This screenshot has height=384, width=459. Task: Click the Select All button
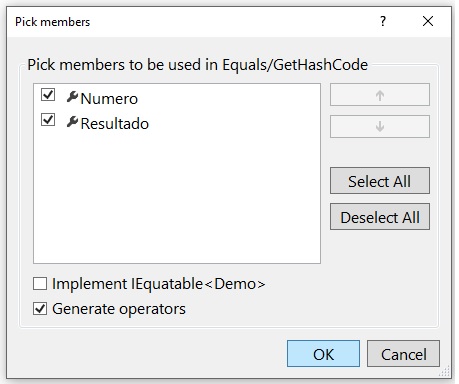[x=380, y=181]
